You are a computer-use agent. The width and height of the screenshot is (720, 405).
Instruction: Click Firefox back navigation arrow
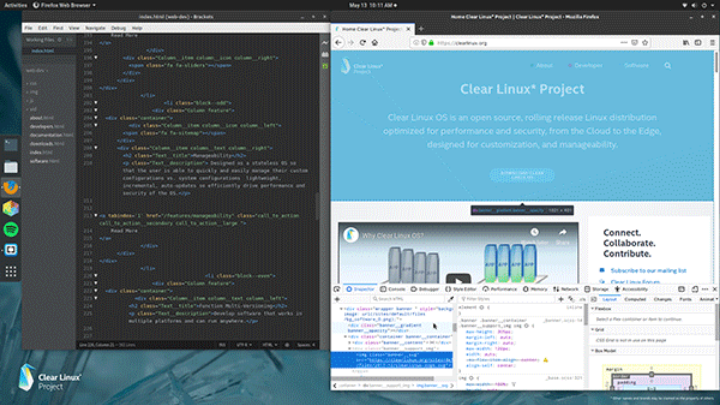(339, 43)
